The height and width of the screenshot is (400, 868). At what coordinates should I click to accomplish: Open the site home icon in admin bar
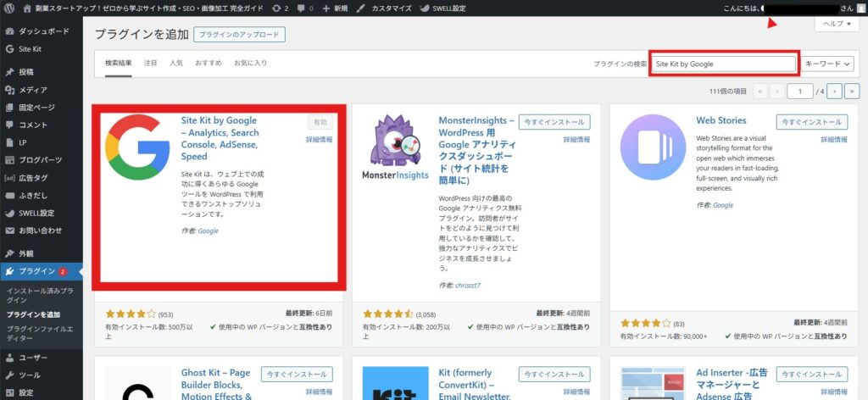[x=28, y=8]
